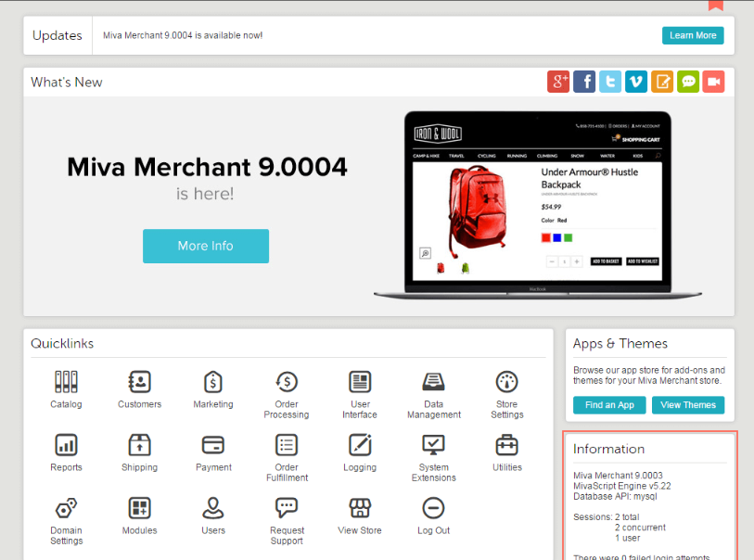Click the Twitter social icon
This screenshot has width=754, height=560.
click(610, 82)
